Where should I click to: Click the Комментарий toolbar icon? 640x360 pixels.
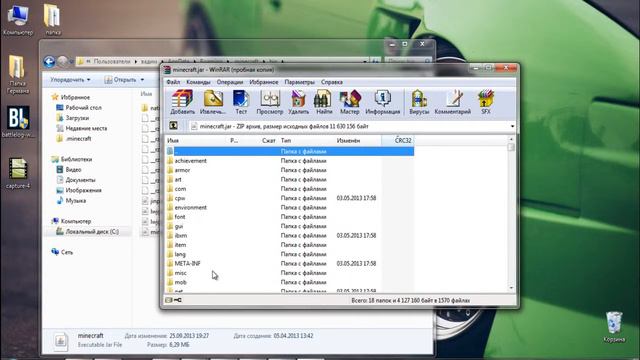453,102
